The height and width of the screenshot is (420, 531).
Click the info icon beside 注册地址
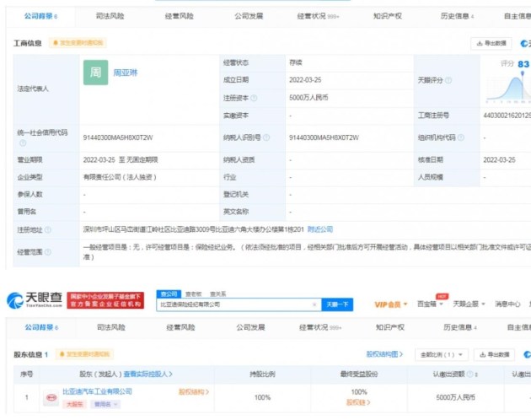[48, 230]
